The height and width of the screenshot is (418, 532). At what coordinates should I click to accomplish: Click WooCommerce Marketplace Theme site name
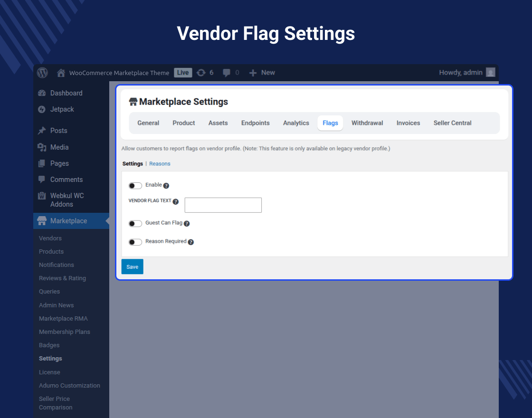119,73
